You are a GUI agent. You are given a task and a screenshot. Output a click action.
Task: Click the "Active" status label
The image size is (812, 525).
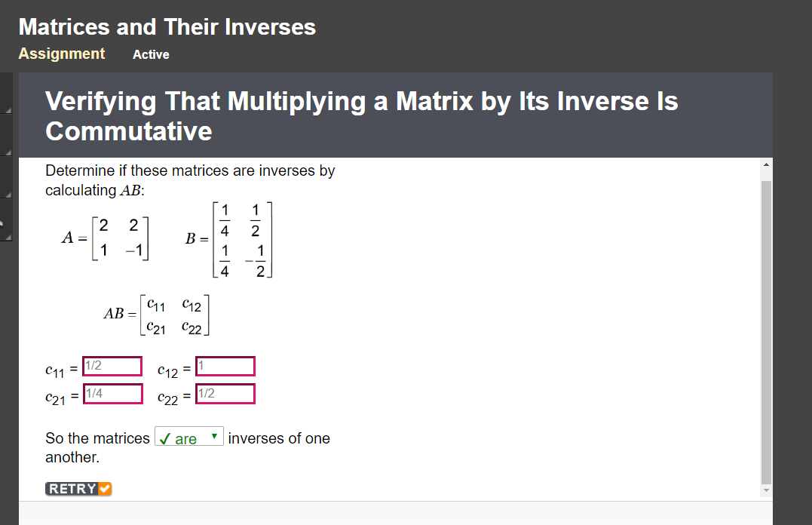coord(151,54)
